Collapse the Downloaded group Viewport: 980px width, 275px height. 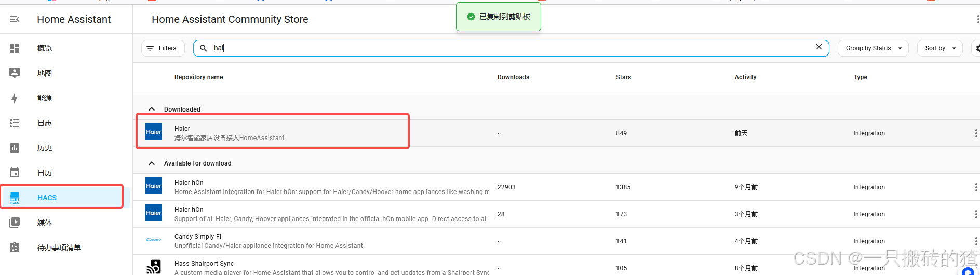(152, 109)
